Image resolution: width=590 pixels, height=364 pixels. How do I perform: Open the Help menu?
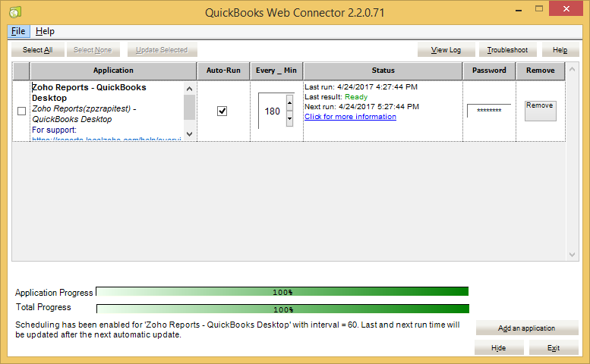pos(45,31)
